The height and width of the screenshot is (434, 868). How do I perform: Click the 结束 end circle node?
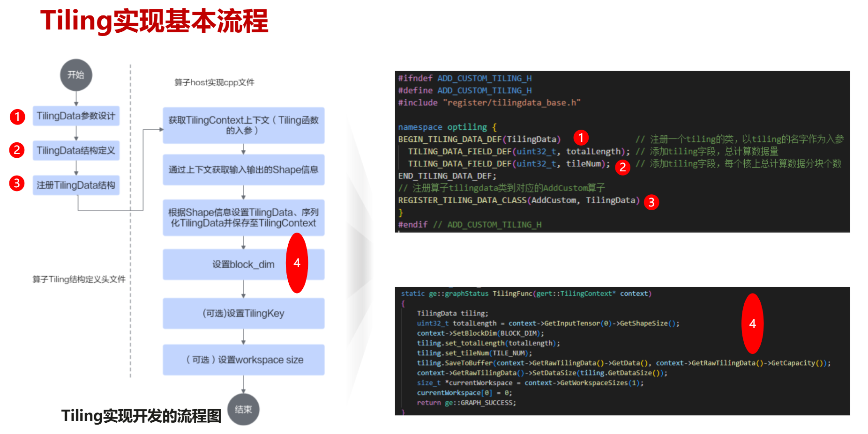click(243, 409)
